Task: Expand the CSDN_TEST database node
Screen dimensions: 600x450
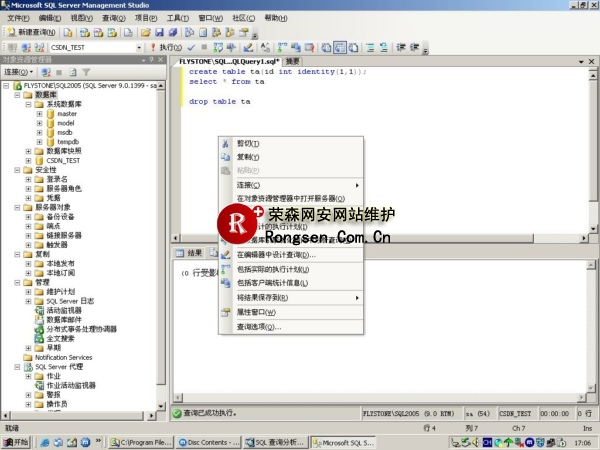Action: [28, 160]
